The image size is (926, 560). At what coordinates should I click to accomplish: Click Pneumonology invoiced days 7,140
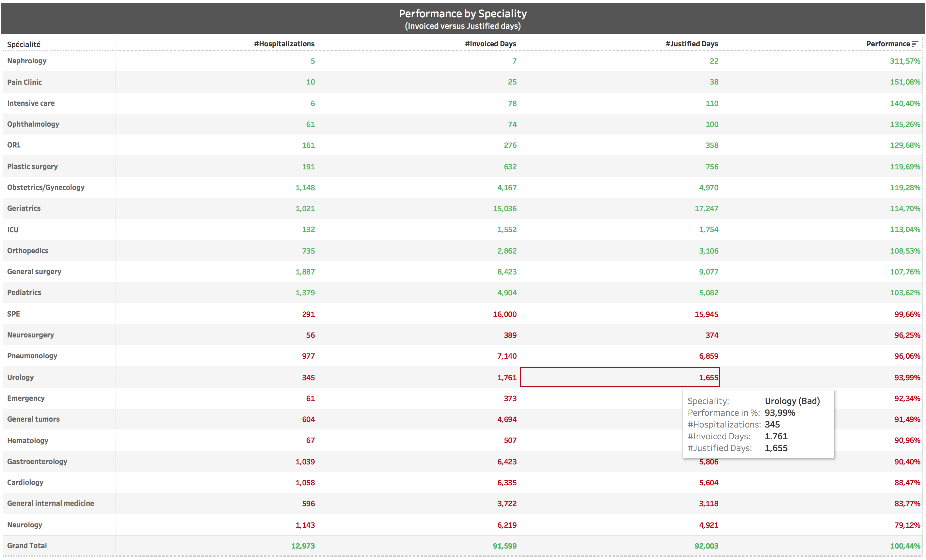pos(507,356)
